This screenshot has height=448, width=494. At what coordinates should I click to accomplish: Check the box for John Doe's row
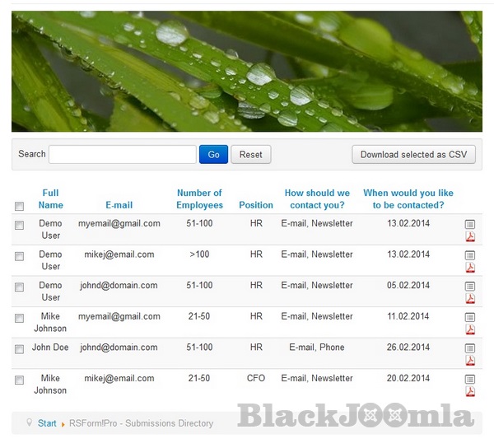click(x=20, y=349)
